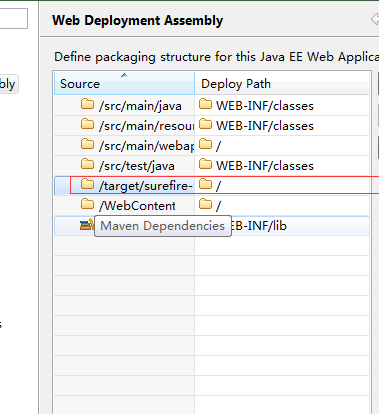Click deploy folder icon in /src/main/resources row
Viewport: 379px width, 414px height.
click(205, 124)
